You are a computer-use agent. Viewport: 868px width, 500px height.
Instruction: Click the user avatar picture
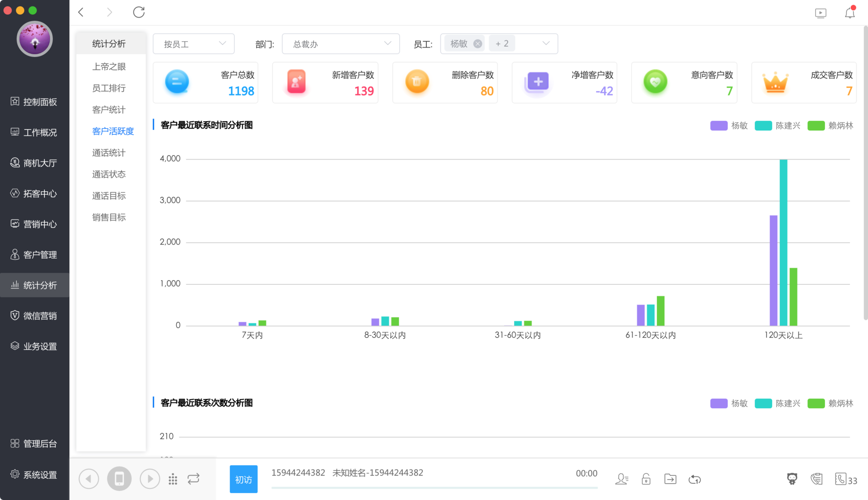[x=35, y=39]
